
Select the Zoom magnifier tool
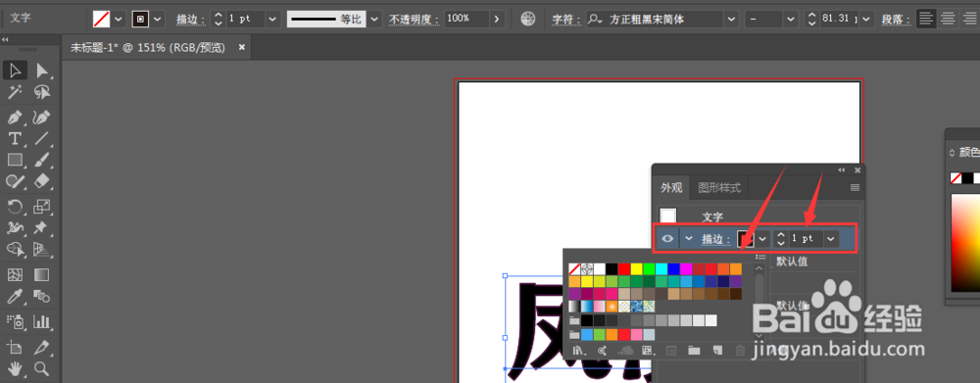pyautogui.click(x=42, y=368)
